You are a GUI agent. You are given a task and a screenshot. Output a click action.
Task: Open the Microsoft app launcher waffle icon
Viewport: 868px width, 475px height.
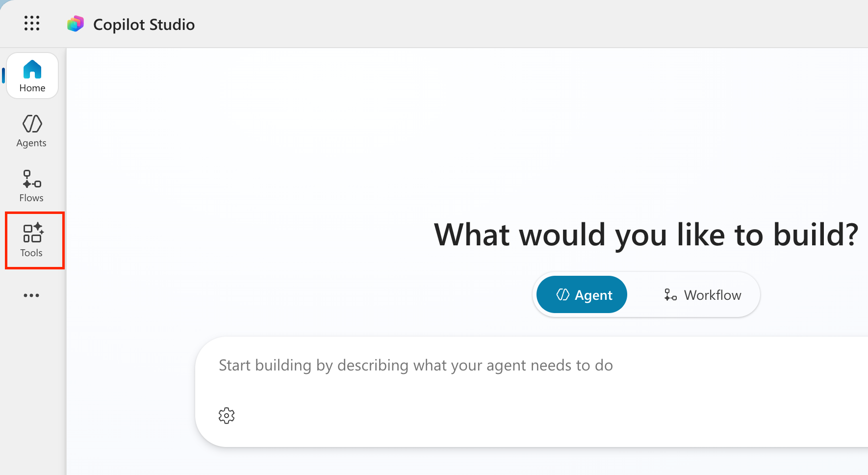31,23
